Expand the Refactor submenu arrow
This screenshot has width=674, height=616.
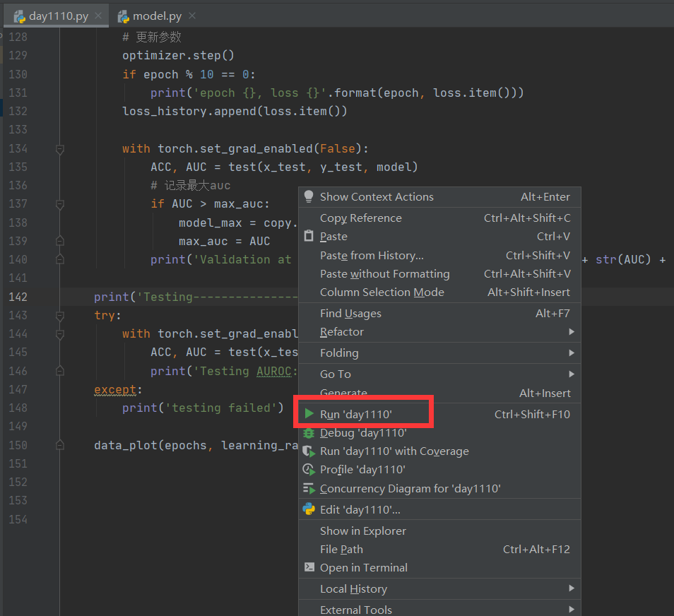(x=572, y=332)
